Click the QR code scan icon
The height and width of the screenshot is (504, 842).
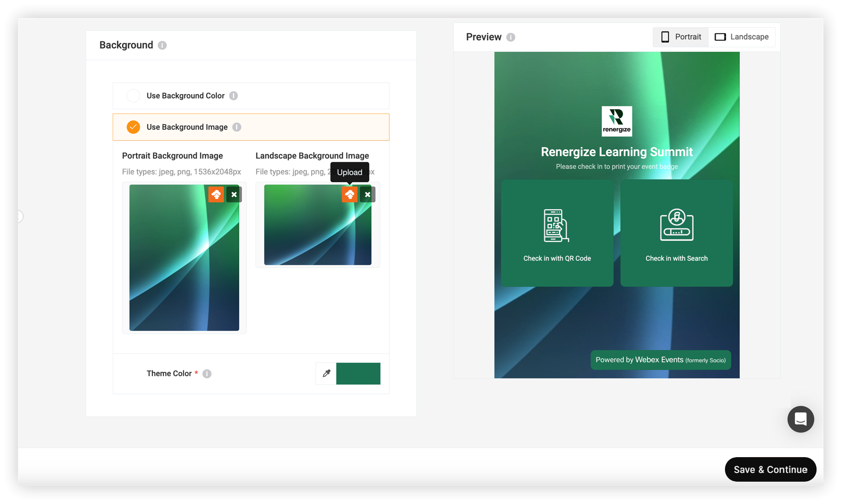[557, 226]
